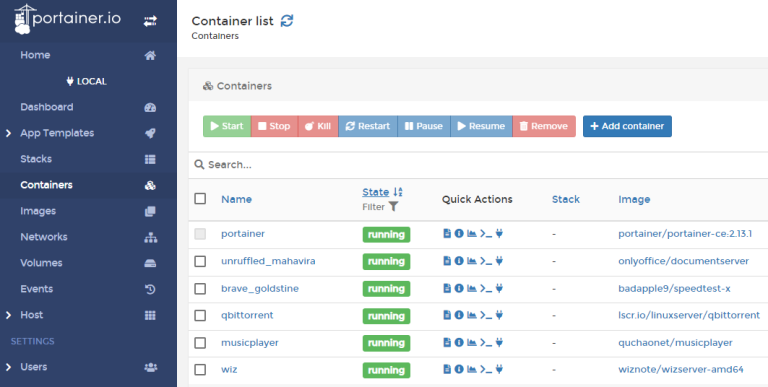The image size is (768, 387).
Task: Open the portainer/portainer-ce:2.13.1 image link
Action: (x=685, y=234)
